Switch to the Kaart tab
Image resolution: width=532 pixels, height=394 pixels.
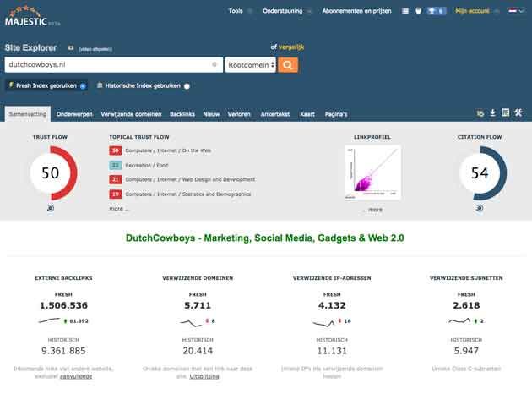pos(307,114)
